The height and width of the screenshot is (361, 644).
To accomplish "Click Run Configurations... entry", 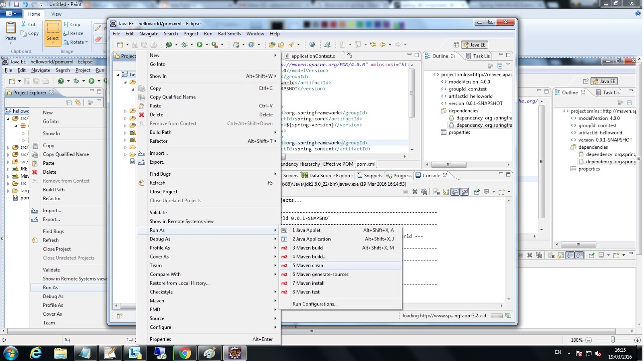I will [x=341, y=304].
